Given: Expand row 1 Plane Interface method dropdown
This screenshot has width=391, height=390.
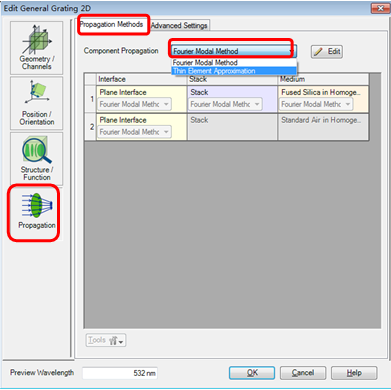Looking at the screenshot, I should click(135, 104).
